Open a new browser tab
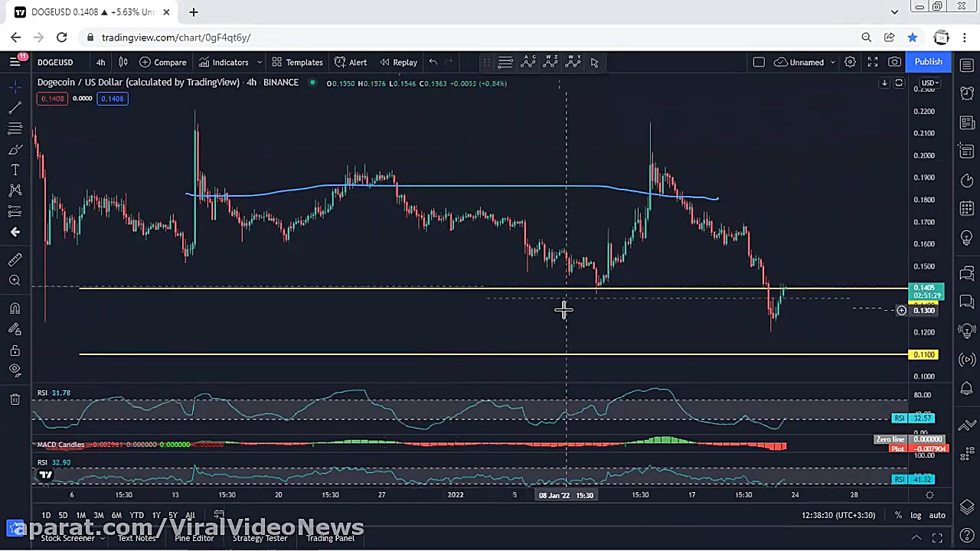980x551 pixels. [x=194, y=12]
